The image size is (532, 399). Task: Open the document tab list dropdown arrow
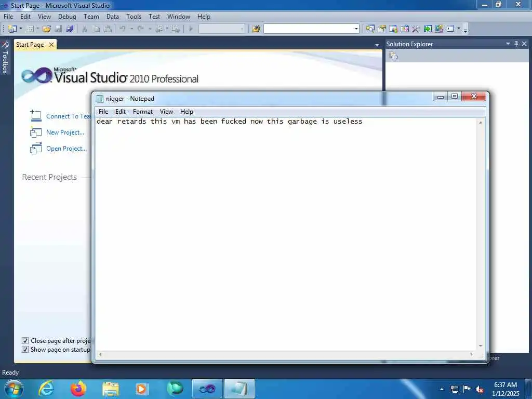point(377,45)
